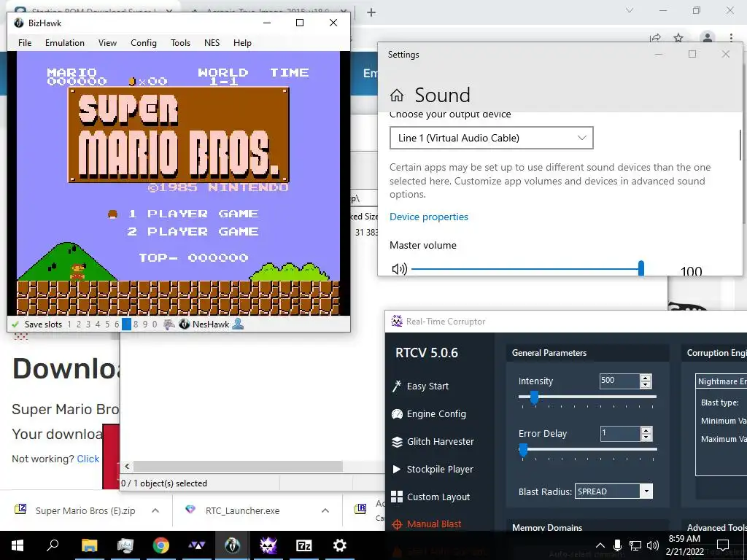The image size is (747, 560).
Task: Open the NES menu in BizHawk
Action: click(x=212, y=43)
